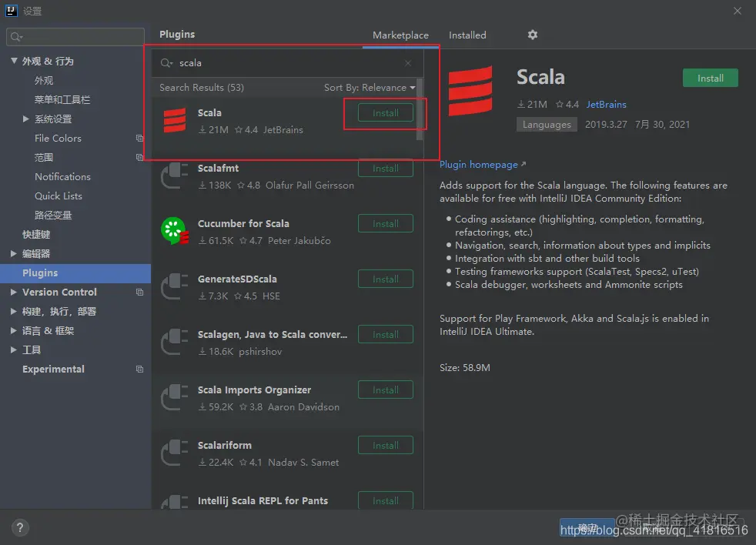Select Experimental in the settings tree
This screenshot has width=756, height=545.
[54, 369]
